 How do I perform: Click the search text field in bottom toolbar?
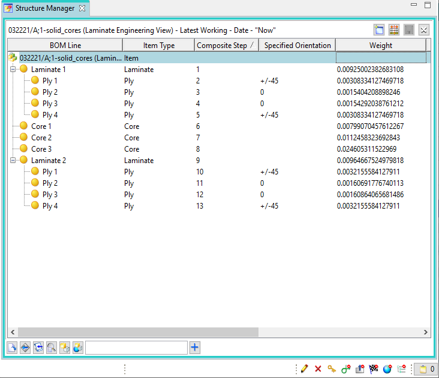pos(136,348)
